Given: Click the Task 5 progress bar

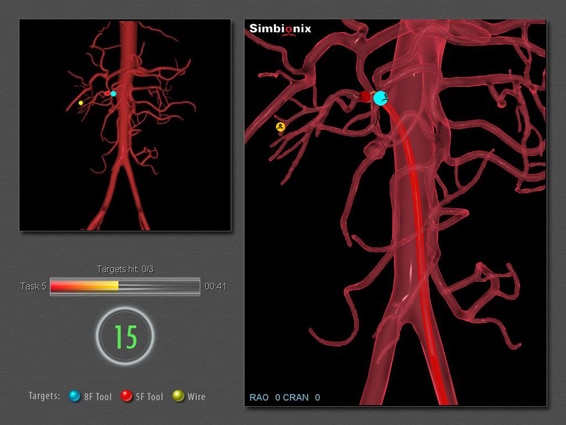Looking at the screenshot, I should [x=125, y=286].
